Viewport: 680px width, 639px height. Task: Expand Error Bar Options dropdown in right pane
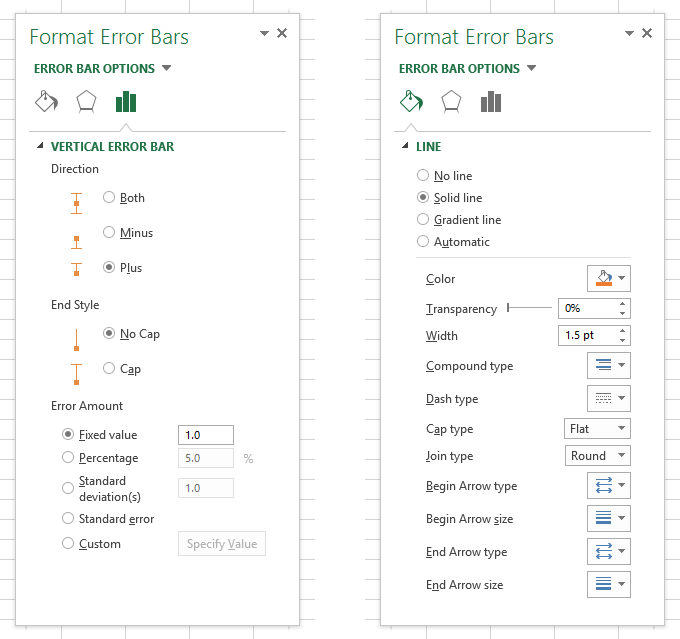[532, 68]
